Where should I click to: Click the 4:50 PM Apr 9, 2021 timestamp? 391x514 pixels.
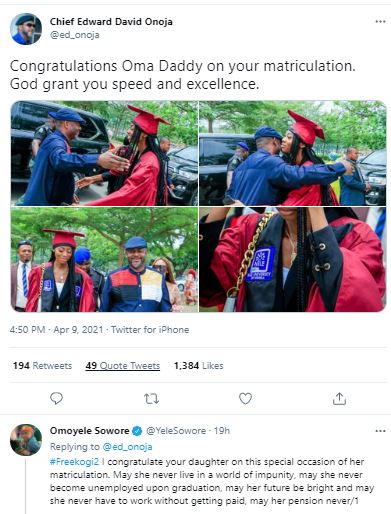(56, 330)
